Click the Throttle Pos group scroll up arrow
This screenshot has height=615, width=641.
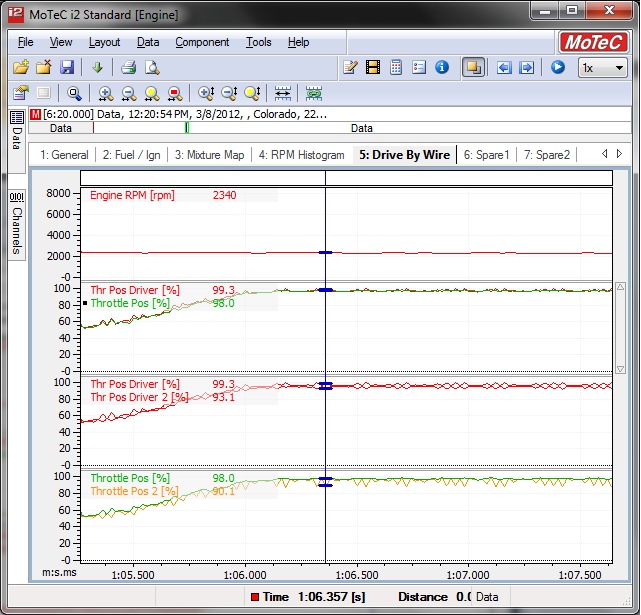[x=620, y=287]
